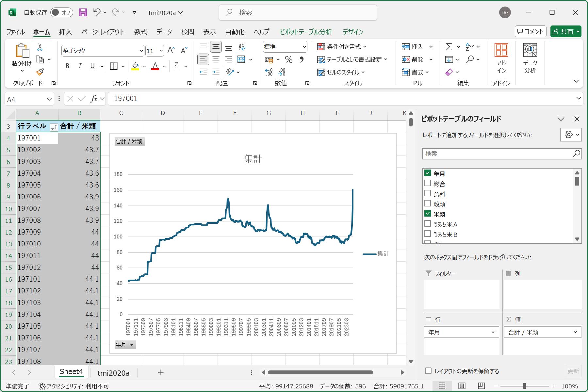This screenshot has height=392, width=588.
Task: Decrease font size with small A icon
Action: pos(184,50)
